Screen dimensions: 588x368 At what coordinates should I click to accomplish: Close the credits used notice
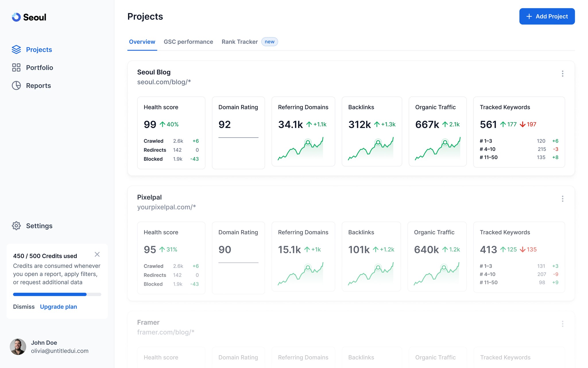97,254
